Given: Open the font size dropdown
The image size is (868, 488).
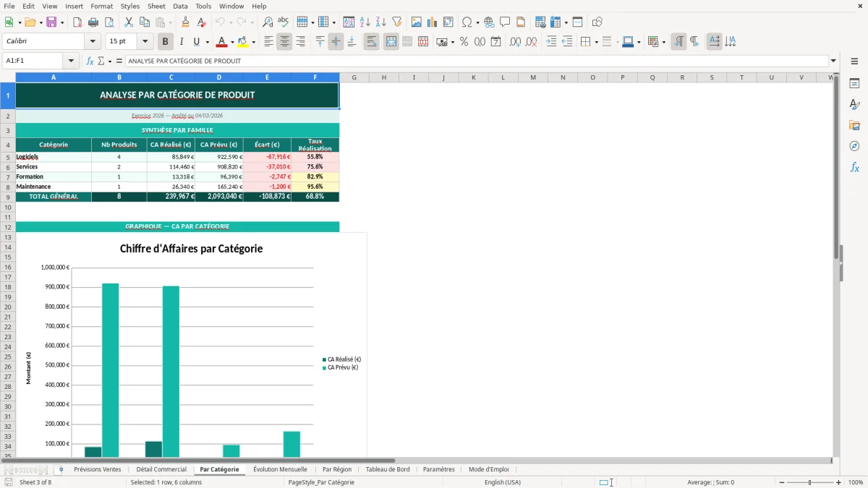Looking at the screenshot, I should coord(145,42).
